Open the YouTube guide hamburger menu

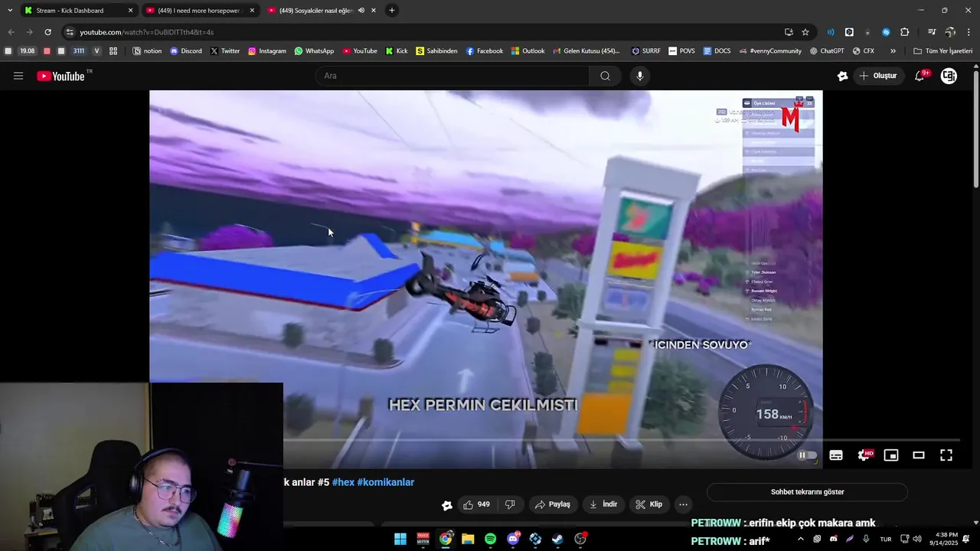point(18,76)
